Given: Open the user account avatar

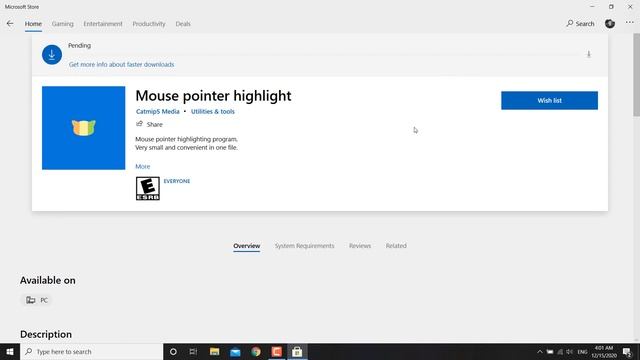Looking at the screenshot, I should coord(610,24).
